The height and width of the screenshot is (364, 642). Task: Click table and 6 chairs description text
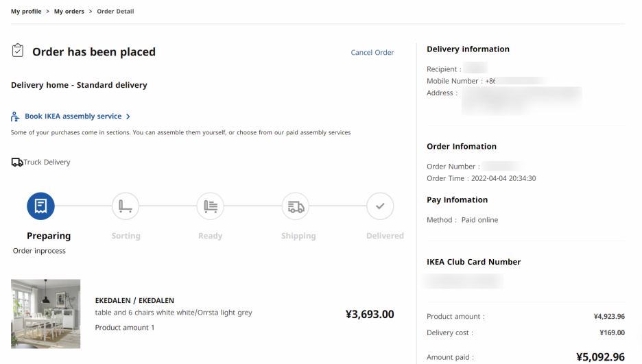[x=174, y=313]
